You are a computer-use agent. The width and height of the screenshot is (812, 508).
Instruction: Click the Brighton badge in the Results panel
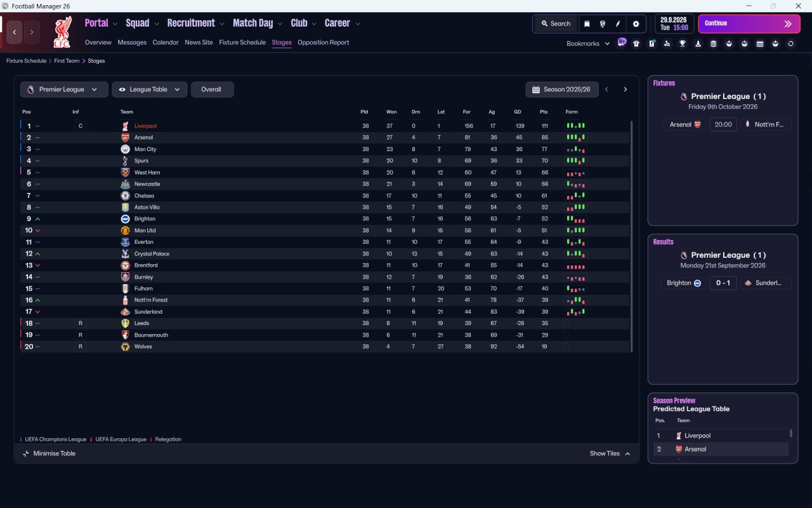point(697,283)
